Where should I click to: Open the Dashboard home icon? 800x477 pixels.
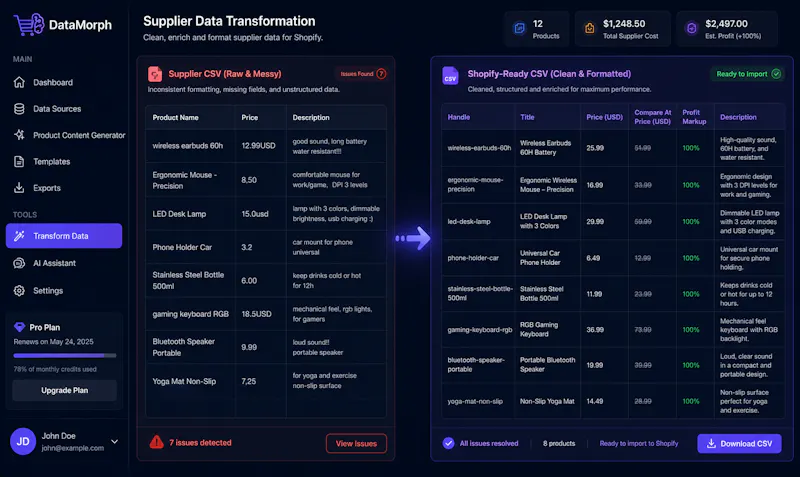point(19,82)
